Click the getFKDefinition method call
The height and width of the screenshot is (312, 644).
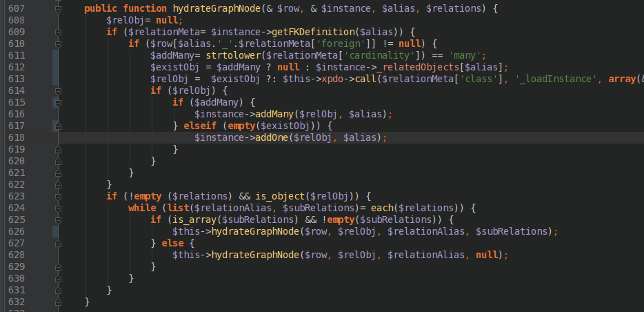pyautogui.click(x=313, y=32)
